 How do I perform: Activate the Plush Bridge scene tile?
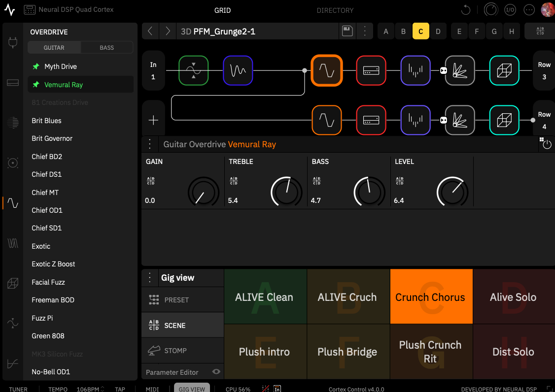coord(348,351)
